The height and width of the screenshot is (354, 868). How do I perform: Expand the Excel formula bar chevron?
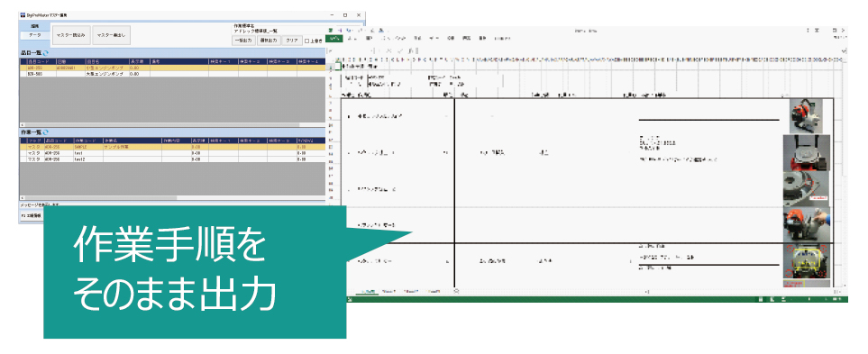click(x=844, y=50)
